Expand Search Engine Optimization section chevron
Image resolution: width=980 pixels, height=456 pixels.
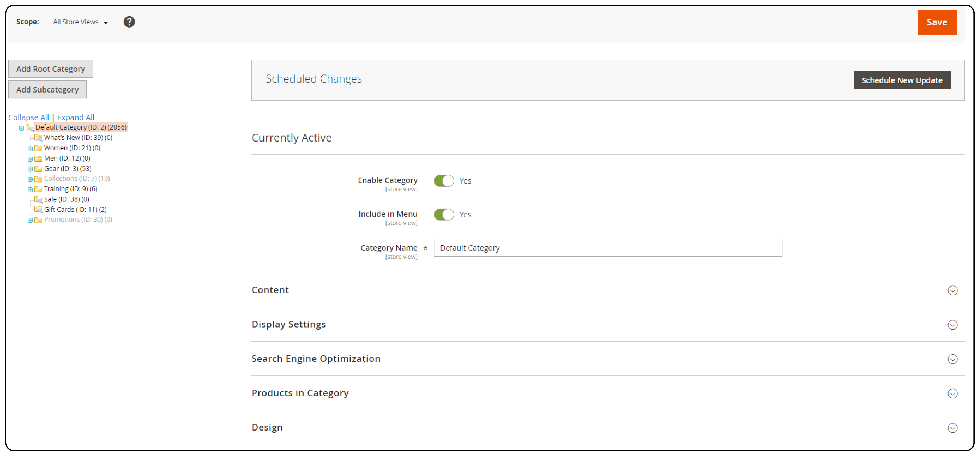(952, 359)
